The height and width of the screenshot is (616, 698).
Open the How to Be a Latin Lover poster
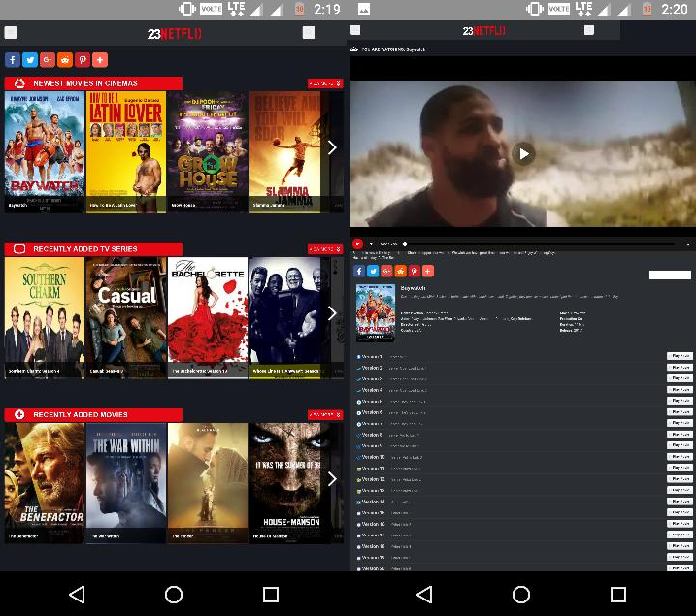pyautogui.click(x=126, y=152)
